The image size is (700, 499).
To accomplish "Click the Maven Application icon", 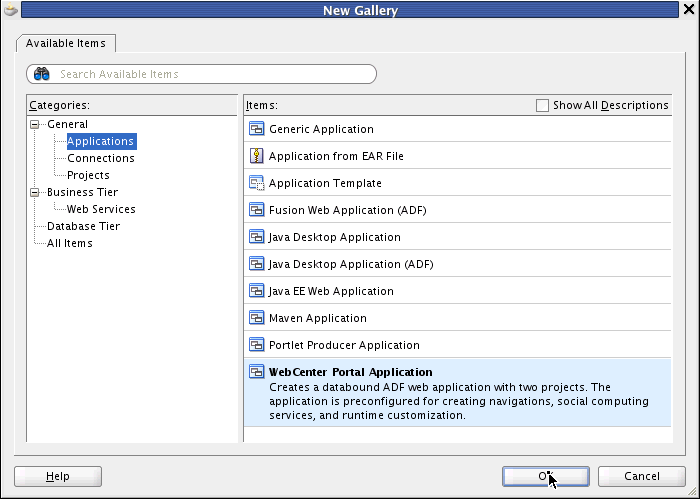I will click(x=256, y=318).
